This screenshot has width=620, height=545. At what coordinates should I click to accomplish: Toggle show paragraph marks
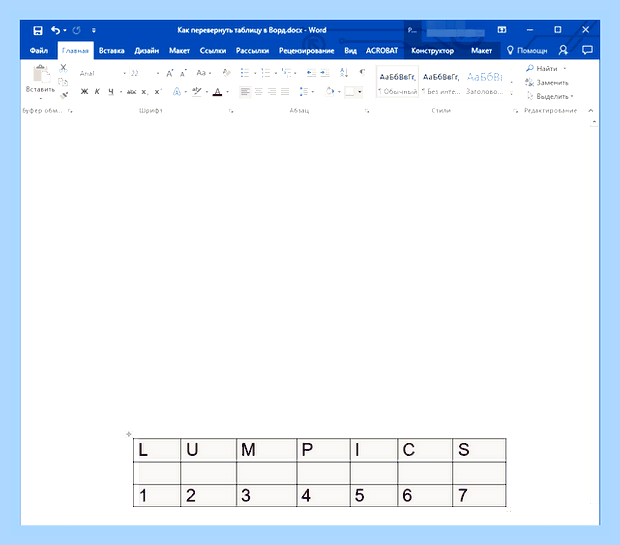click(x=362, y=72)
